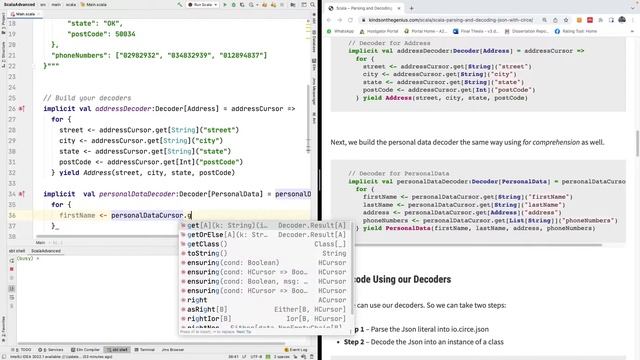The width and height of the screenshot is (640, 360).
Task: Switch to the ScalaAdvanced shell tab
Action: (x=46, y=251)
